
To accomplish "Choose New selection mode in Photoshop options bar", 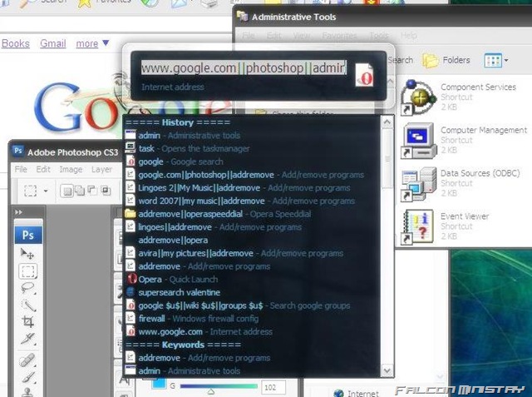I will 67,191.
